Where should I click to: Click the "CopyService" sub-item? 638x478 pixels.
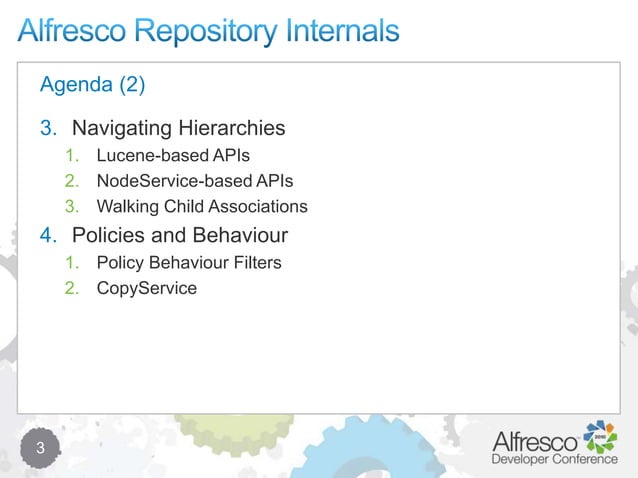pyautogui.click(x=146, y=289)
